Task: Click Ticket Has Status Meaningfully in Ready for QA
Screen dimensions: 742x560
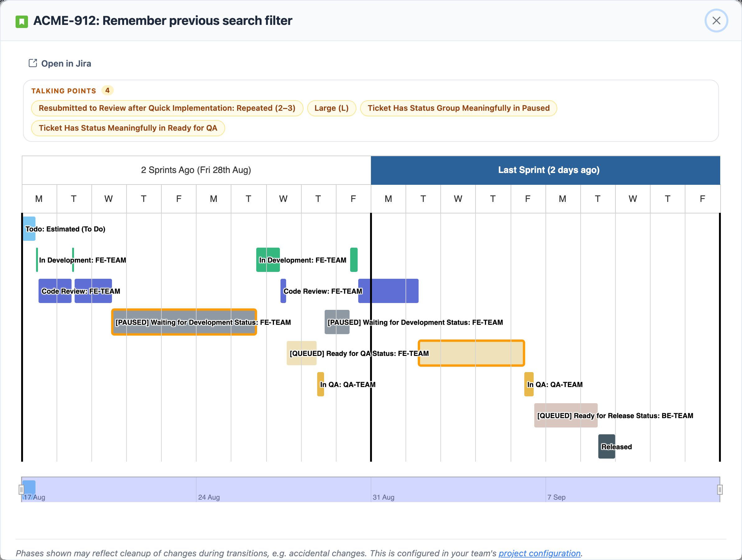Action: click(x=128, y=128)
